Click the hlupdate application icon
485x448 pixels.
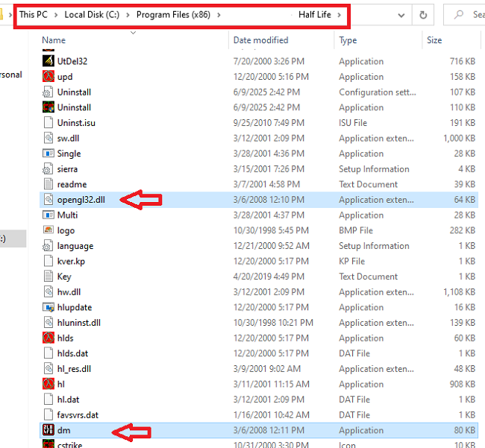tap(48, 307)
